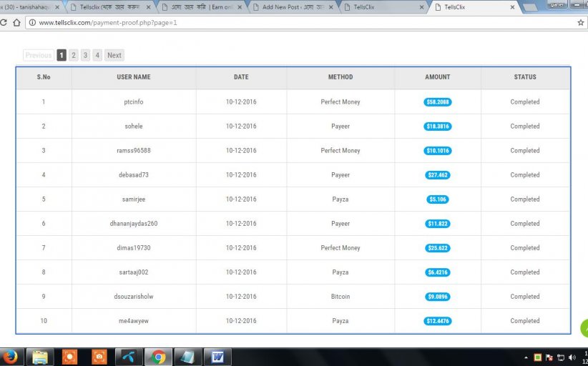Open Microsoft Word from the taskbar
The image size is (588, 366).
click(x=217, y=356)
